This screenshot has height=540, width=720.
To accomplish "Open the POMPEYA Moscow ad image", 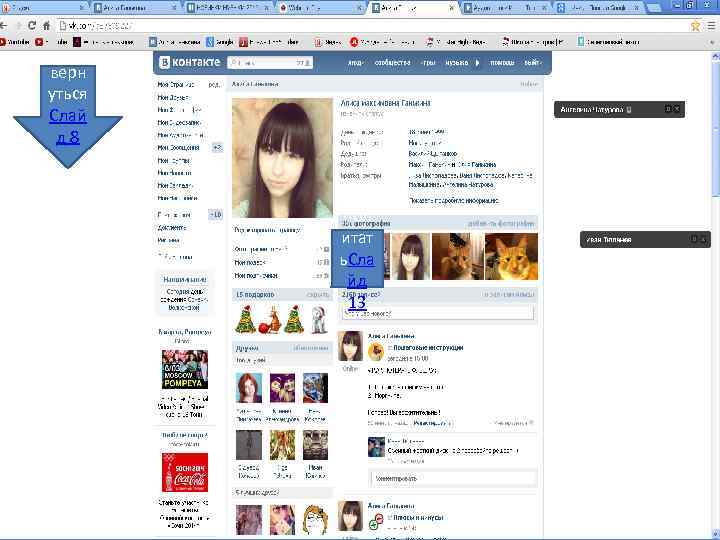I will (185, 370).
